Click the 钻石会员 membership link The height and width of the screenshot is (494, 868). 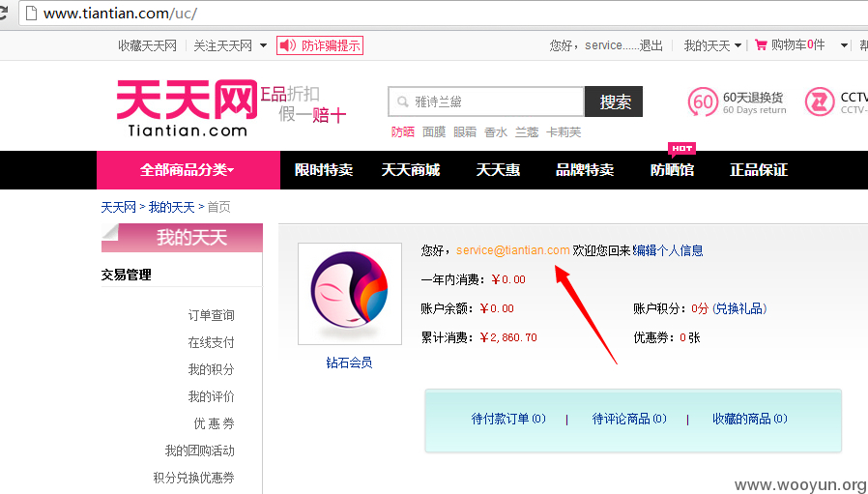[x=349, y=363]
